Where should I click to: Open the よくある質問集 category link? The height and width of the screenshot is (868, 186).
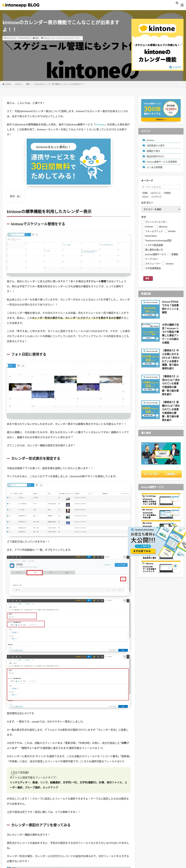click(154, 167)
